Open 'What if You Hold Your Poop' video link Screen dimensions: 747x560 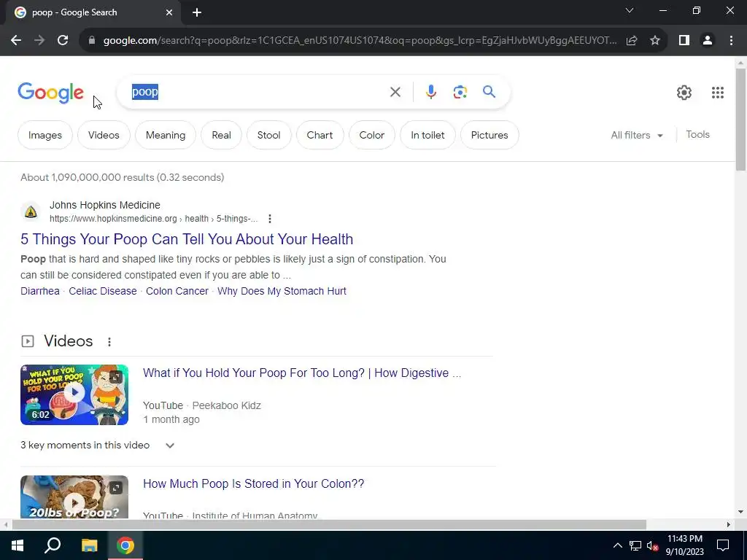(x=302, y=373)
